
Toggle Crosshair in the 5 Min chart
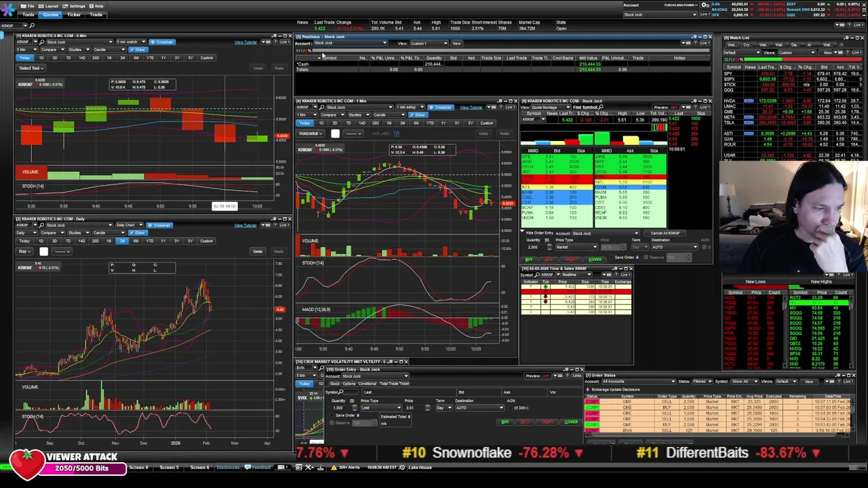(161, 42)
